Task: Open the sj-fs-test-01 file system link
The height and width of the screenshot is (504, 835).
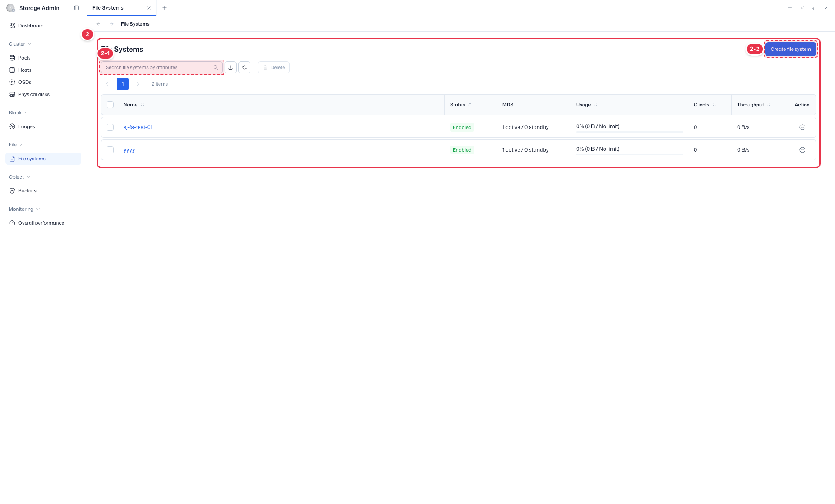Action: (138, 127)
